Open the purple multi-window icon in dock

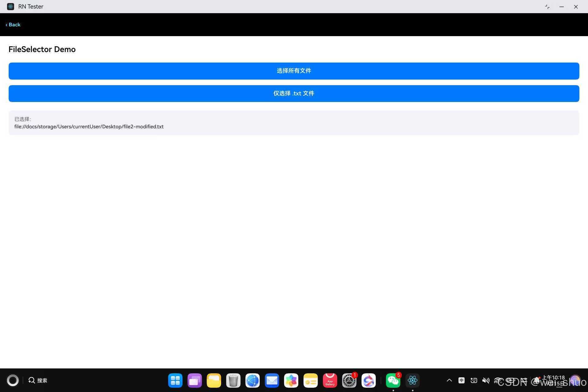click(194, 381)
